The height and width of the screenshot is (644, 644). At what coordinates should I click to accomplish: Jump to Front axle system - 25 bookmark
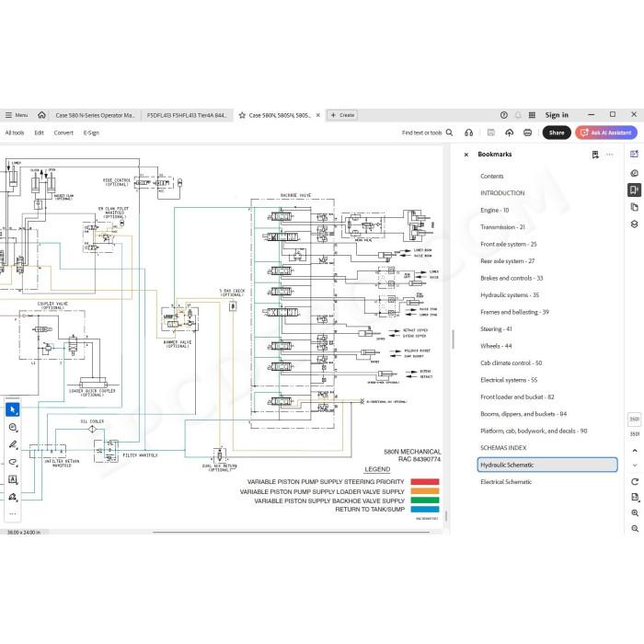click(x=509, y=244)
